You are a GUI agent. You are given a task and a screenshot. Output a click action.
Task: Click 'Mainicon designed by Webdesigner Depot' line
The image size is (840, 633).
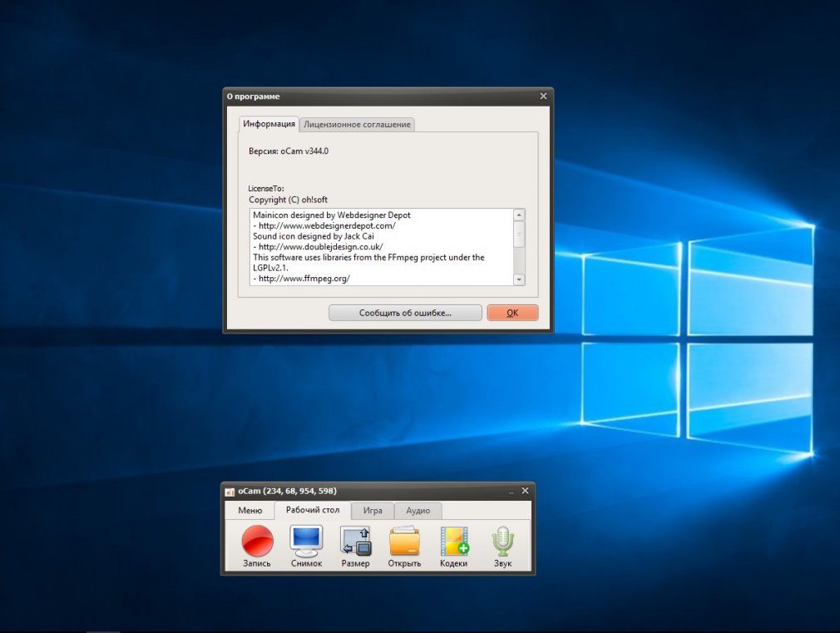[x=332, y=215]
